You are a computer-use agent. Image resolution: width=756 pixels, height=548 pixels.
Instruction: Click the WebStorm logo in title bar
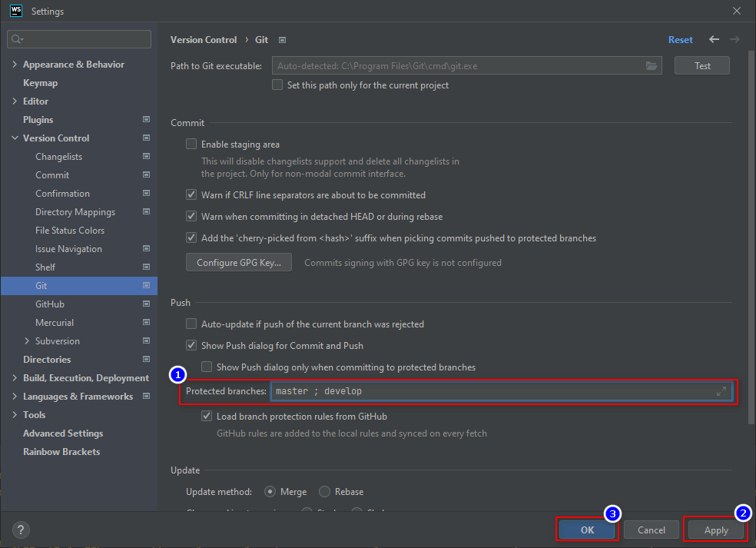[x=16, y=11]
